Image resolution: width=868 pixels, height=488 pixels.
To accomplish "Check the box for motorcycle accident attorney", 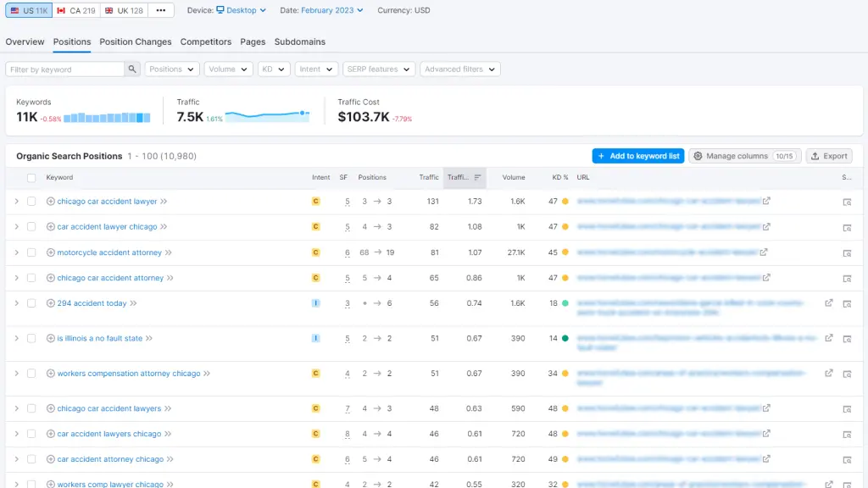I will point(31,252).
